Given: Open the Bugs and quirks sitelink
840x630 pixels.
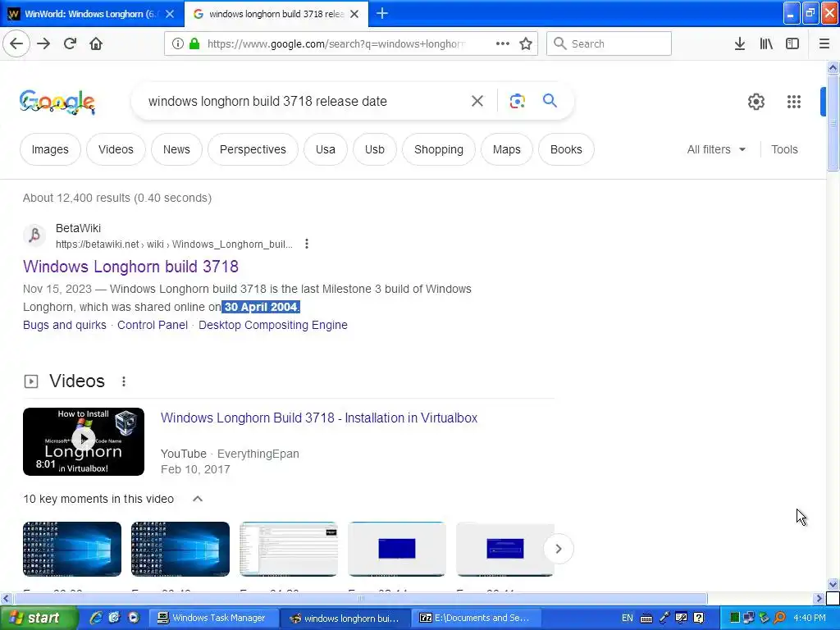Looking at the screenshot, I should pyautogui.click(x=65, y=325).
